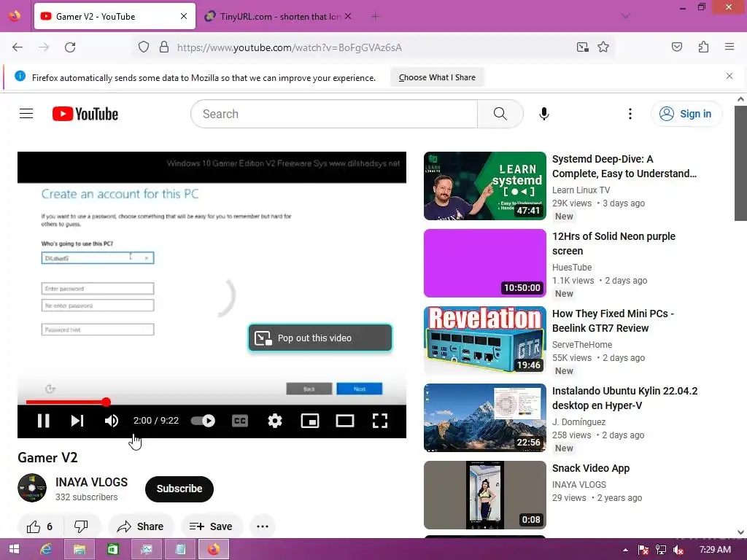Bookmark this page star
The height and width of the screenshot is (560, 747).
click(603, 47)
